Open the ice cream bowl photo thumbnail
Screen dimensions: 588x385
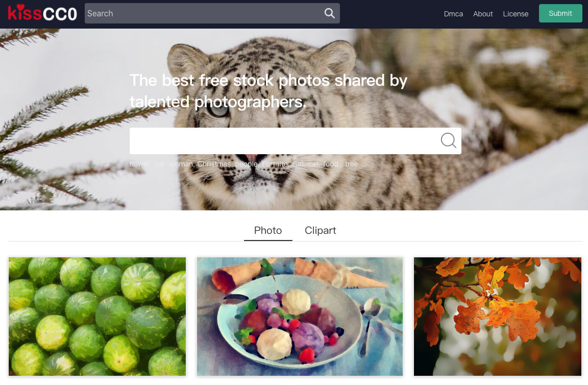click(300, 317)
